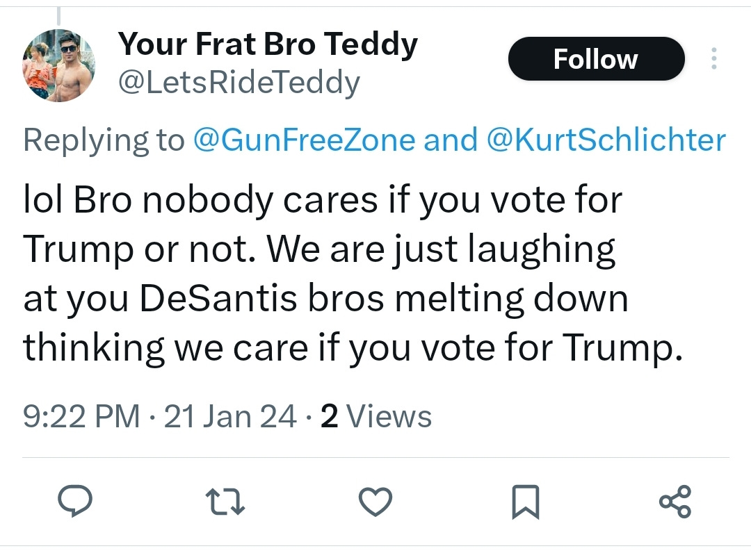751x560 pixels.
Task: Click the 21 Jan 24 date
Action: click(230, 416)
